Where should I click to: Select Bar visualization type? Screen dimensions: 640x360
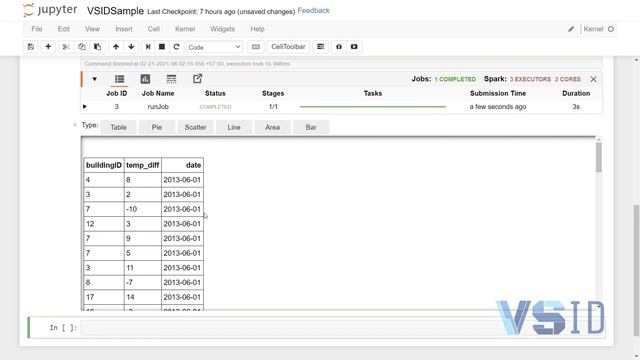[311, 127]
